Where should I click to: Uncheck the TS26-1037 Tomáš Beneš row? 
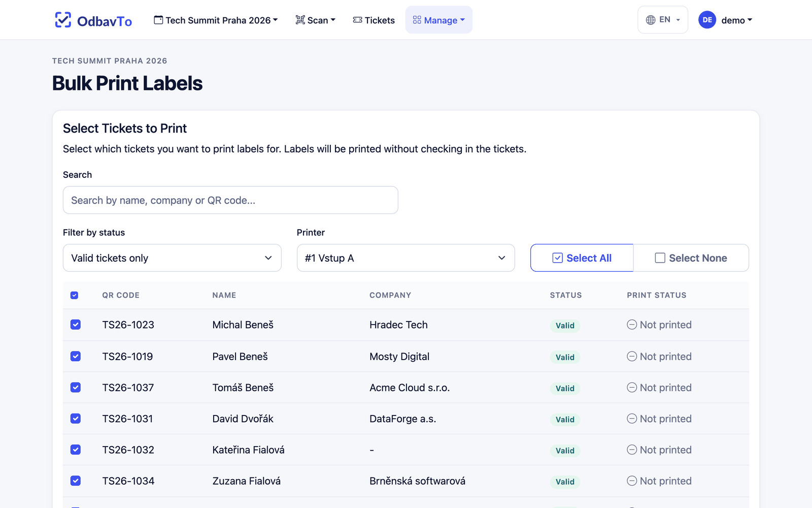[x=76, y=388]
